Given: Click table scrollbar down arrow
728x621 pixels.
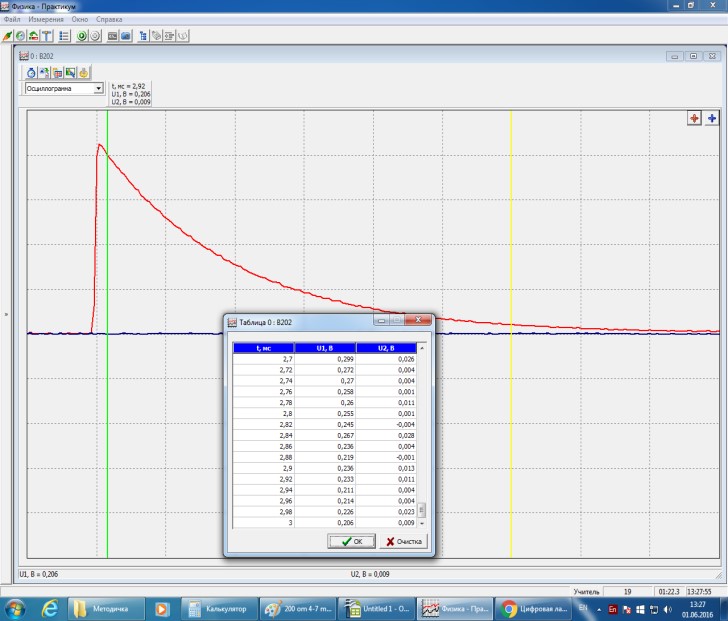Looking at the screenshot, I should [422, 523].
